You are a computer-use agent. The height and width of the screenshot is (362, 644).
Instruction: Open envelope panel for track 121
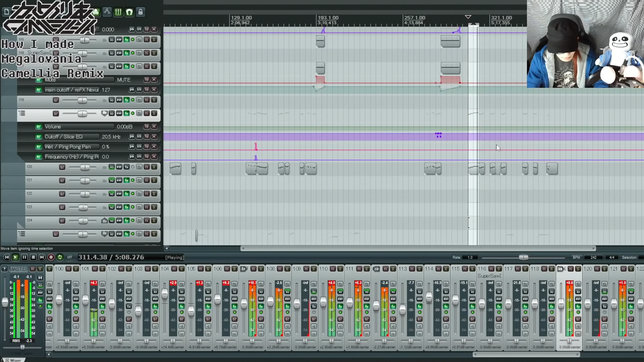(119, 180)
